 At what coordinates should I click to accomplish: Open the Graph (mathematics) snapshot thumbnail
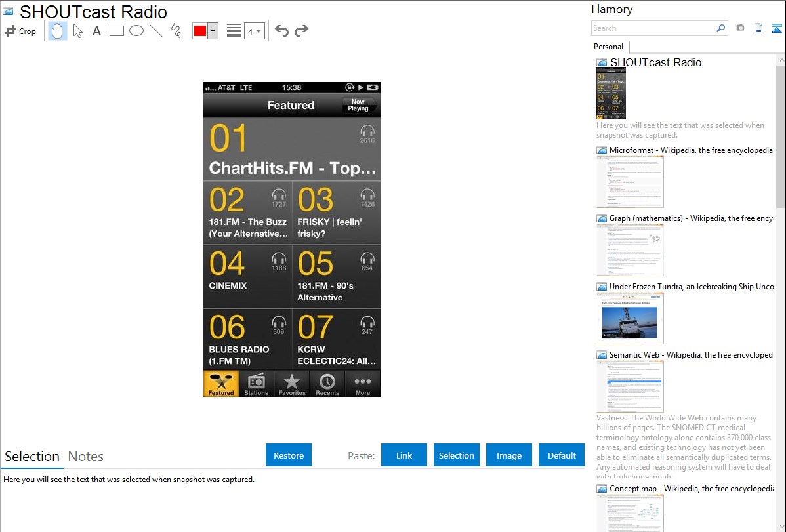(630, 250)
